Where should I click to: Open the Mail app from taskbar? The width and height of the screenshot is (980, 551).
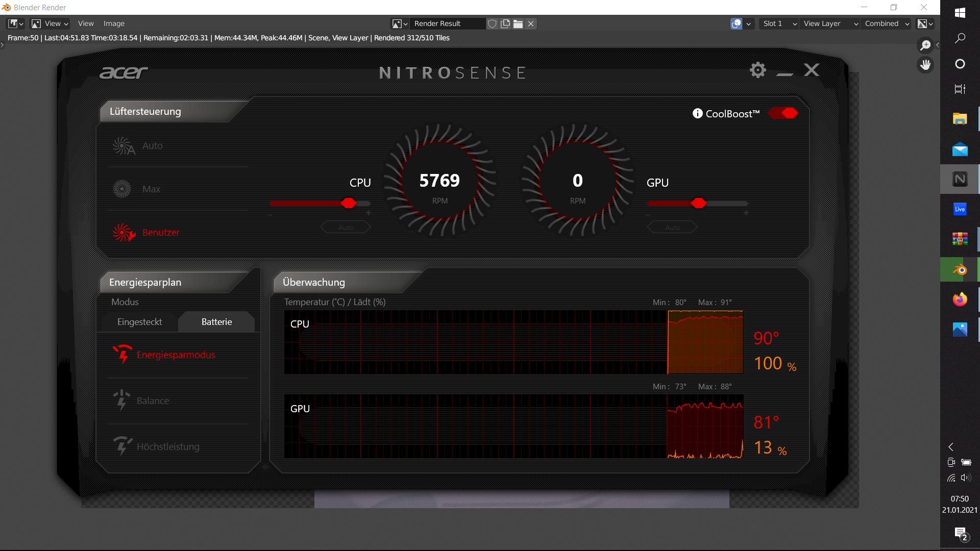click(960, 149)
